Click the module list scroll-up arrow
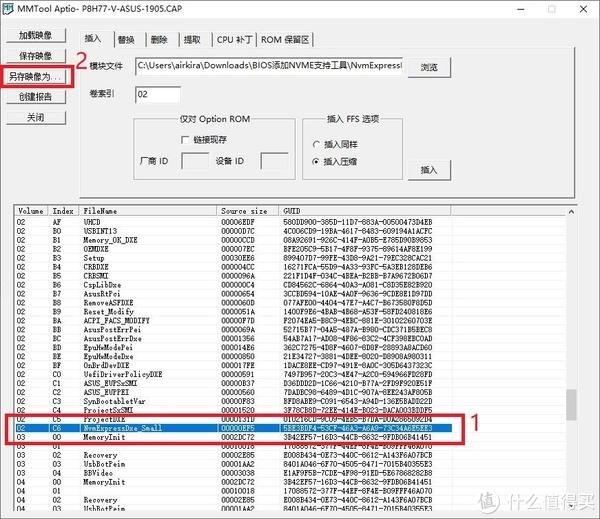This screenshot has height=519, width=600. click(x=571, y=212)
